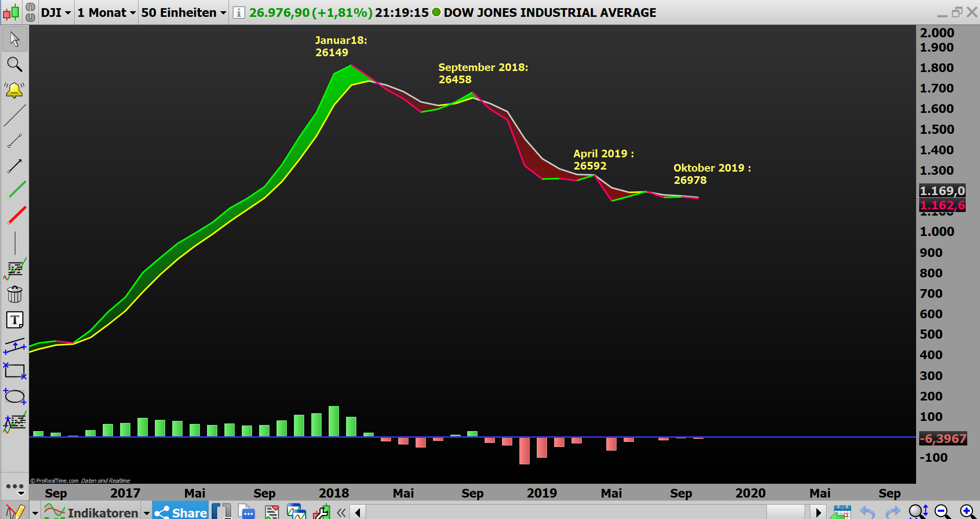Click the Oktober 2019 : 26978 annotation
Image resolution: width=980 pixels, height=519 pixels.
tap(712, 174)
